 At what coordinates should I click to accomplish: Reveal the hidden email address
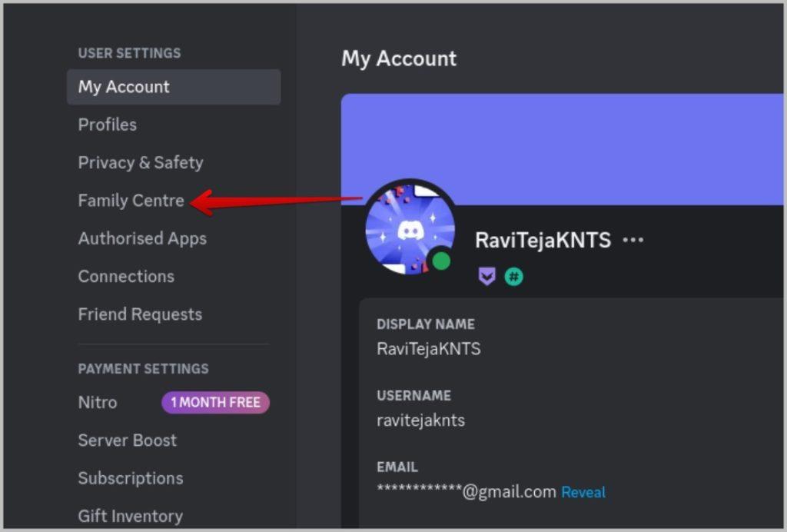tap(583, 492)
